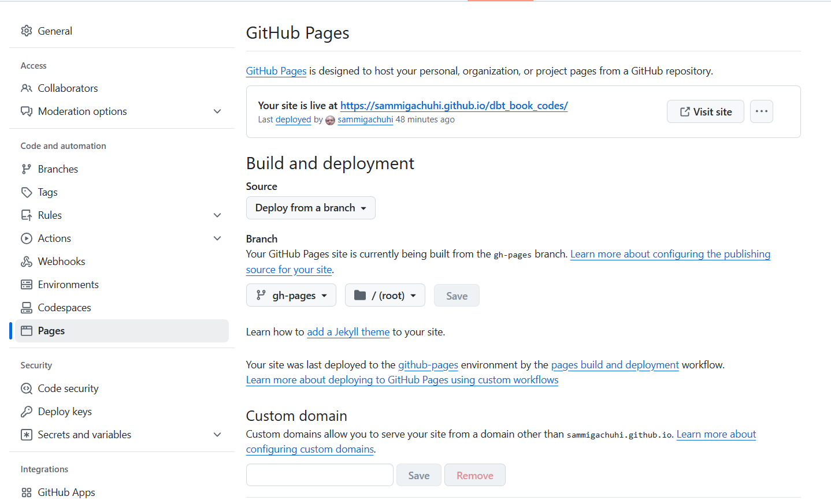The width and height of the screenshot is (831, 504).
Task: Click the 'Build and deployment' heading
Action: 330,163
